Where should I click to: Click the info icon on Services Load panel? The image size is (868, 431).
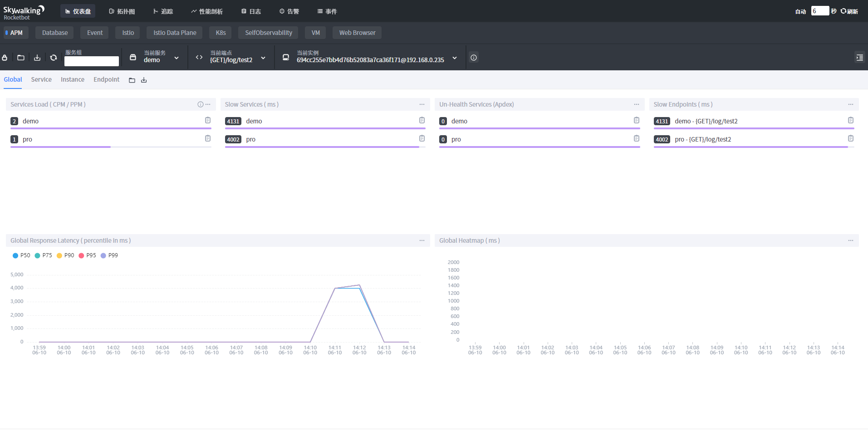point(201,104)
